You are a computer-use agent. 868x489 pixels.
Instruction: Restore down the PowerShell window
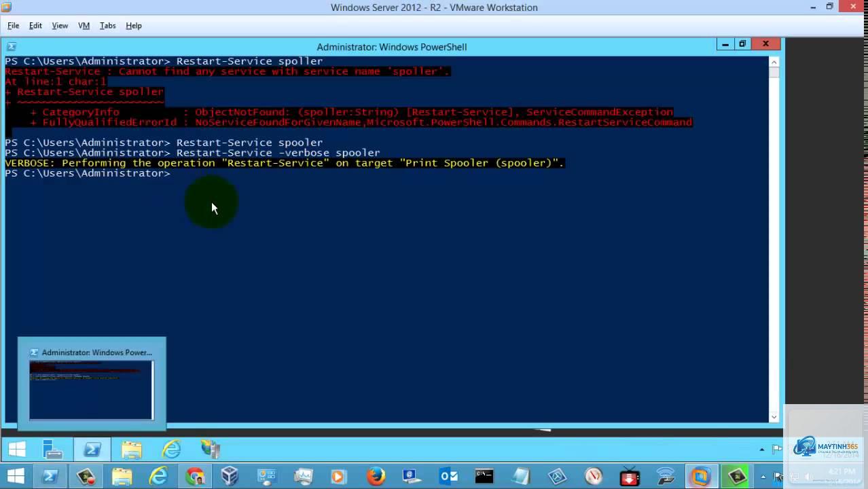(x=742, y=44)
